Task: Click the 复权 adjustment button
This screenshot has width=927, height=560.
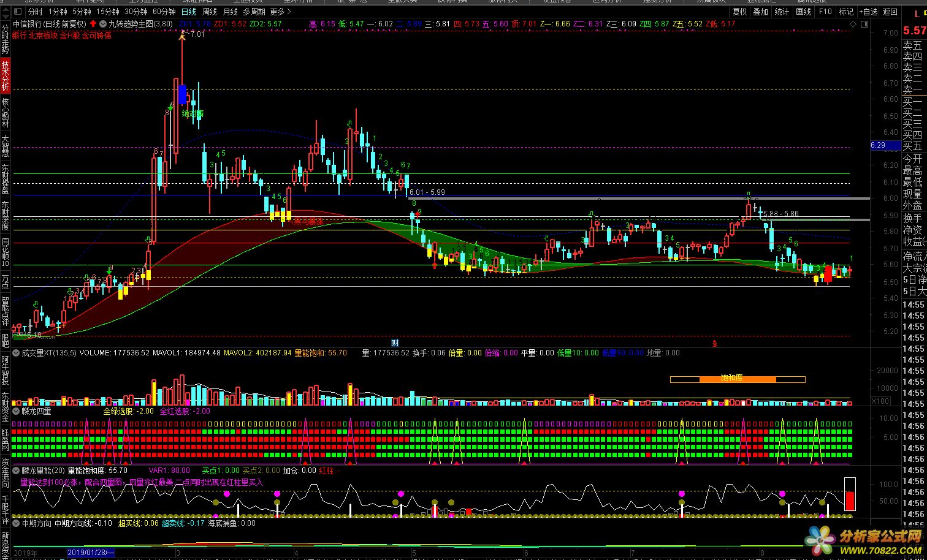Action: (x=740, y=12)
